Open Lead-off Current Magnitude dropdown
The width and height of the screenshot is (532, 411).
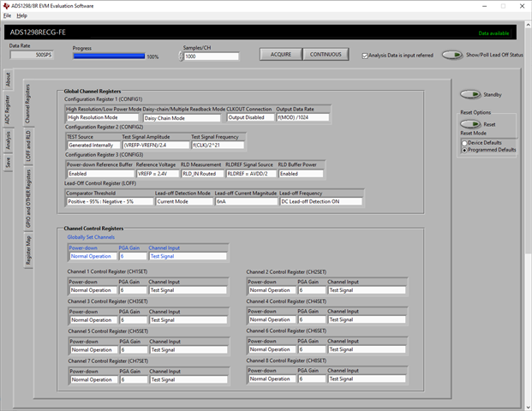point(247,201)
